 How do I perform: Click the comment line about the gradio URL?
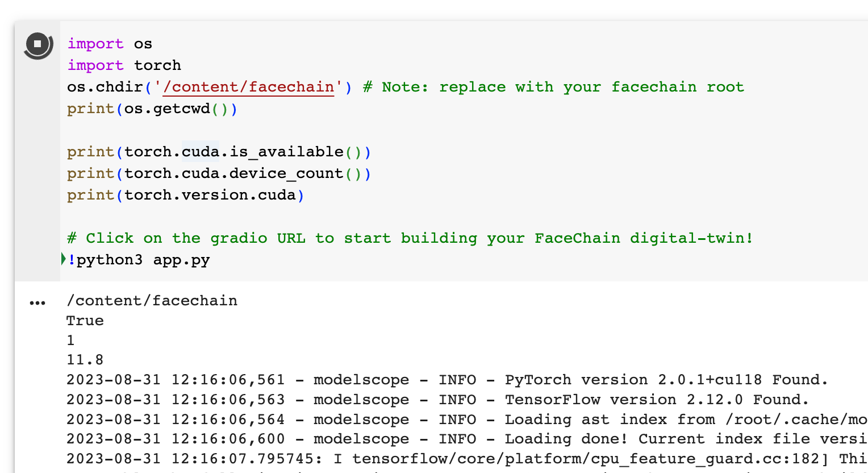(x=410, y=238)
